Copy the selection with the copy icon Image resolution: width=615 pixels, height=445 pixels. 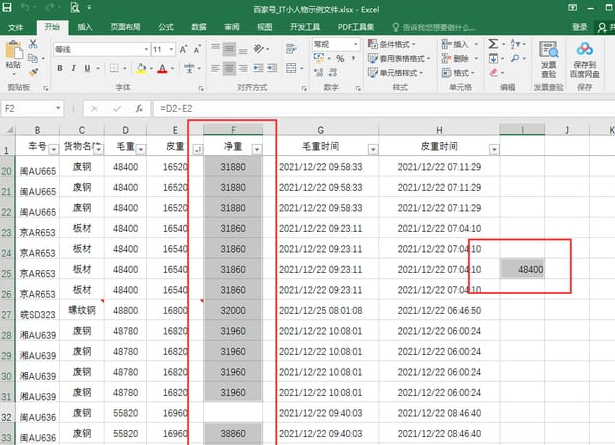click(x=33, y=58)
